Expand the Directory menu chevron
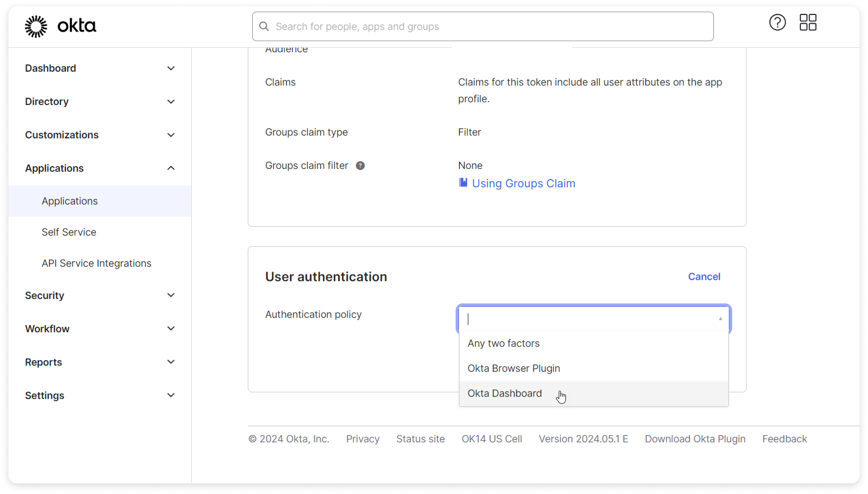868x494 pixels. (171, 101)
